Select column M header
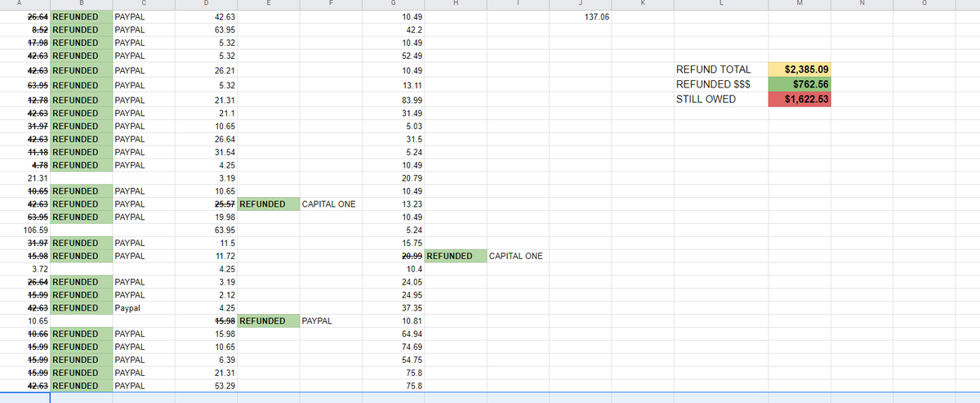 [800, 4]
